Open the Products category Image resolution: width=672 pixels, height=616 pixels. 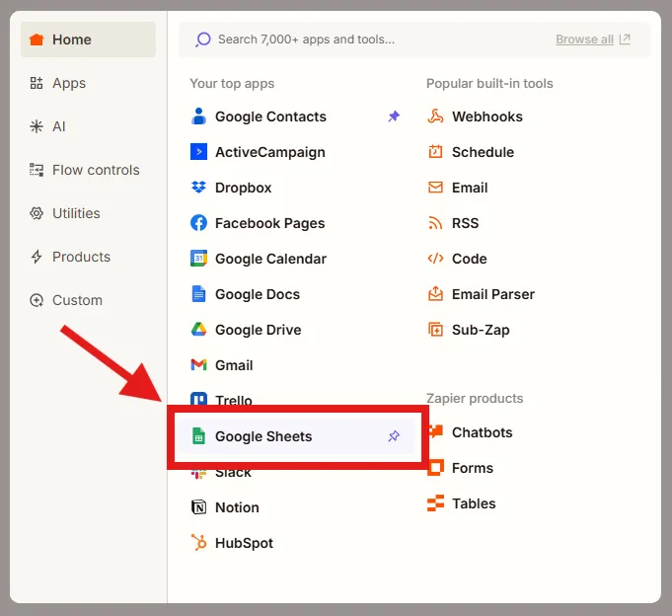point(70,257)
